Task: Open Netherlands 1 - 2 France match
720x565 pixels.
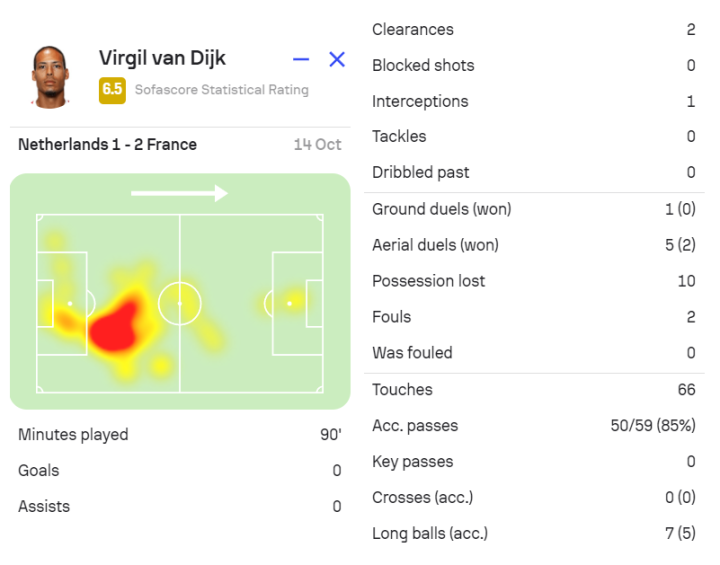Action: tap(107, 145)
